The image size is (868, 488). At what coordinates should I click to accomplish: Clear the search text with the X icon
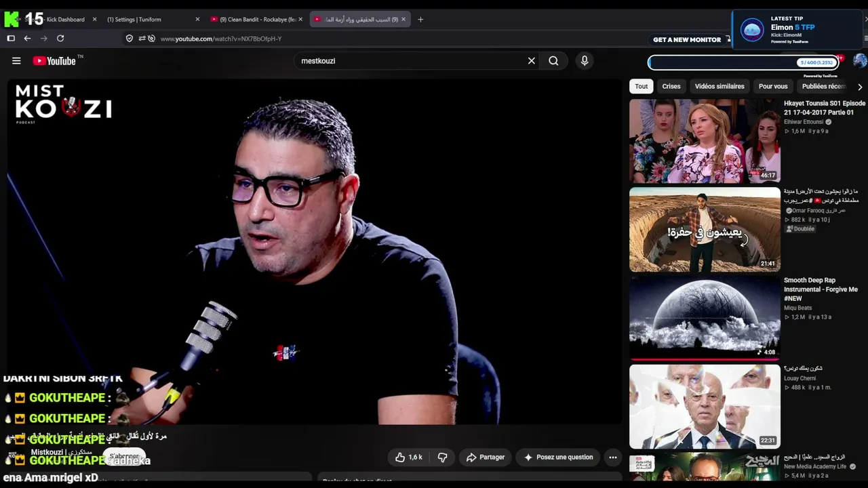pos(532,61)
